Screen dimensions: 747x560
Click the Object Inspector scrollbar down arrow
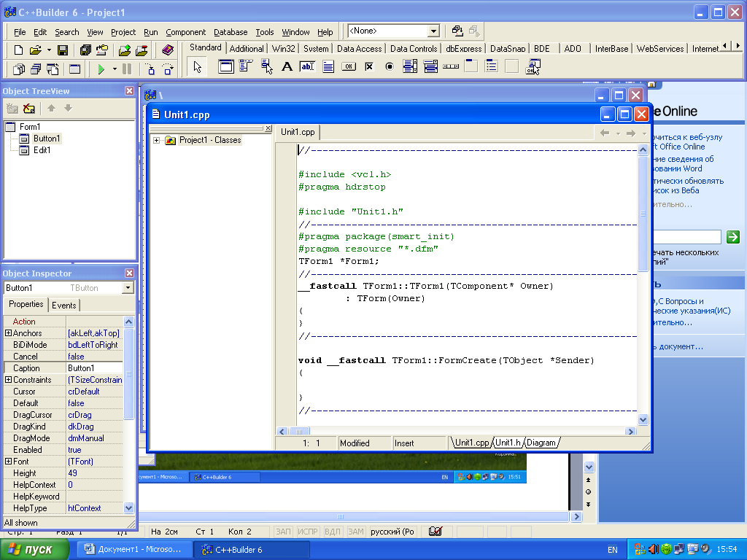128,508
